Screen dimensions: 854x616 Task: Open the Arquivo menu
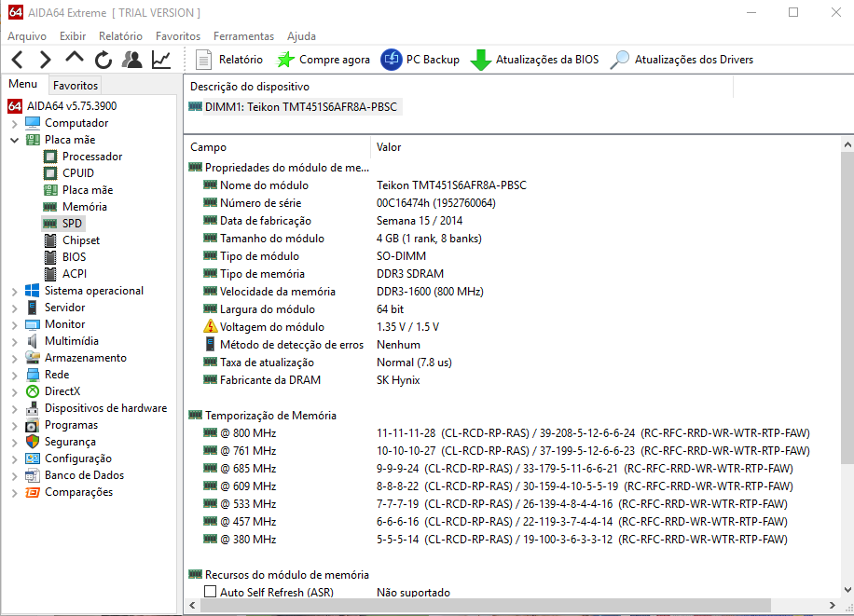pos(27,36)
